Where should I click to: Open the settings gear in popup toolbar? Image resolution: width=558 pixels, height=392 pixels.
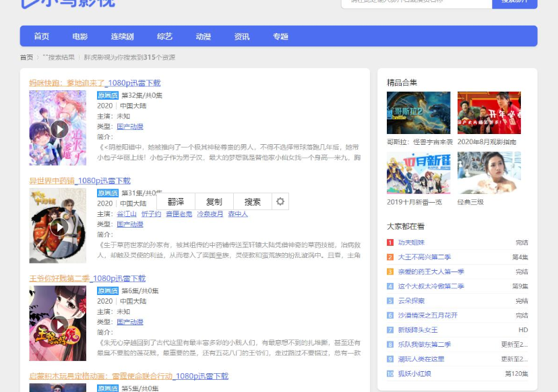(x=280, y=201)
